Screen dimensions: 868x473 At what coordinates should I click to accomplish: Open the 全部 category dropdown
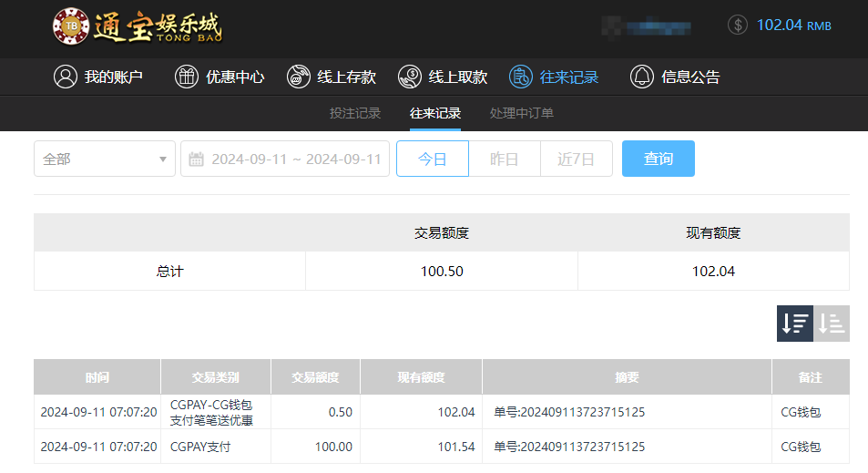[x=105, y=159]
